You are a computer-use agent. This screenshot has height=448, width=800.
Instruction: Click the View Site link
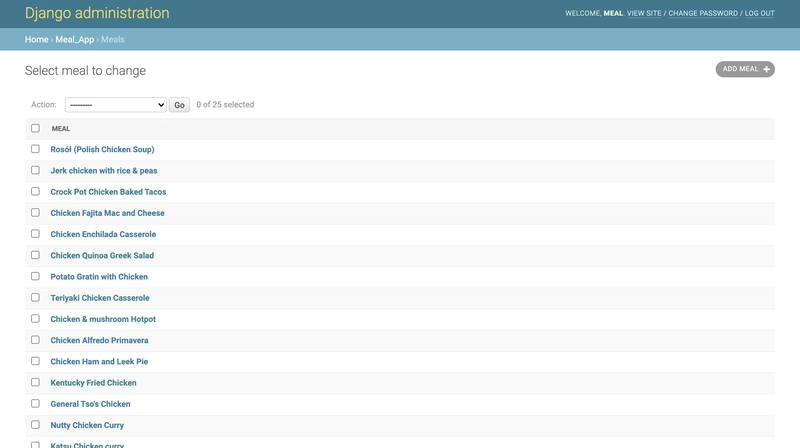click(644, 13)
